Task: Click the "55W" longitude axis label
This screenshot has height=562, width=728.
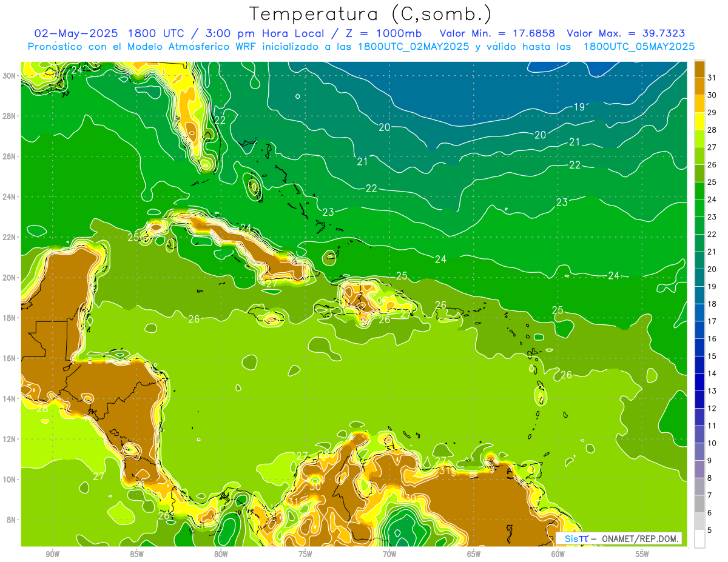Action: click(642, 554)
